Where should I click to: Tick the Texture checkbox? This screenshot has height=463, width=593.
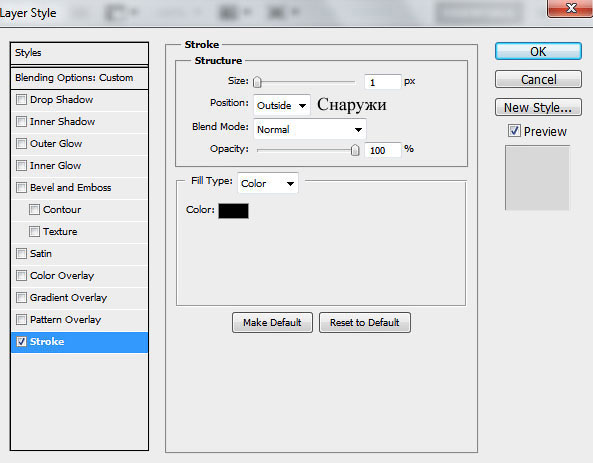(34, 232)
